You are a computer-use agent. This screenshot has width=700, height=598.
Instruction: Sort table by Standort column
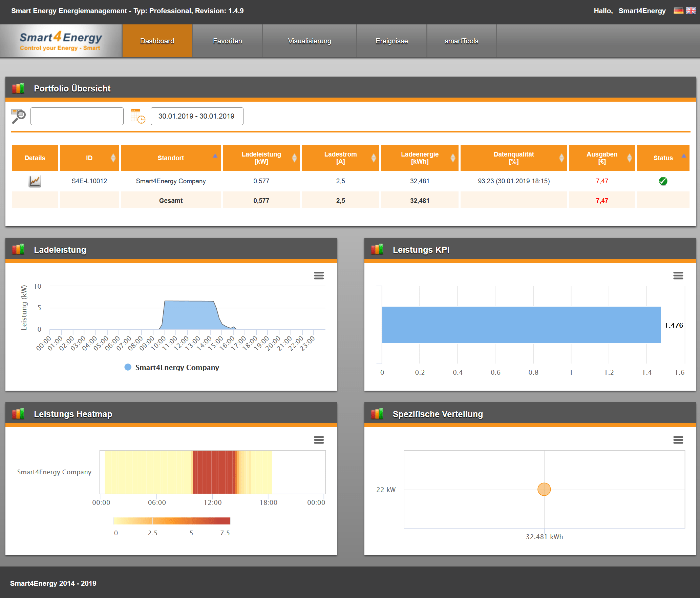tap(171, 158)
